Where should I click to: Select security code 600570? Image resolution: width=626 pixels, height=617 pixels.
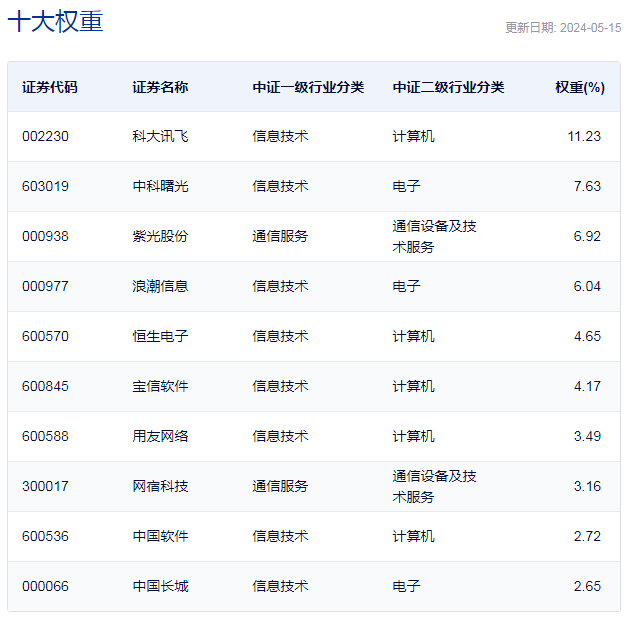(45, 336)
